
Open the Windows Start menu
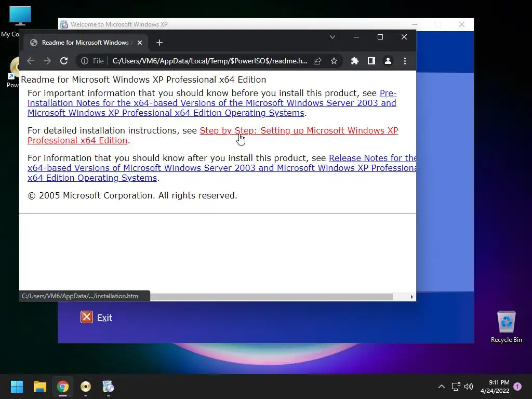click(17, 387)
